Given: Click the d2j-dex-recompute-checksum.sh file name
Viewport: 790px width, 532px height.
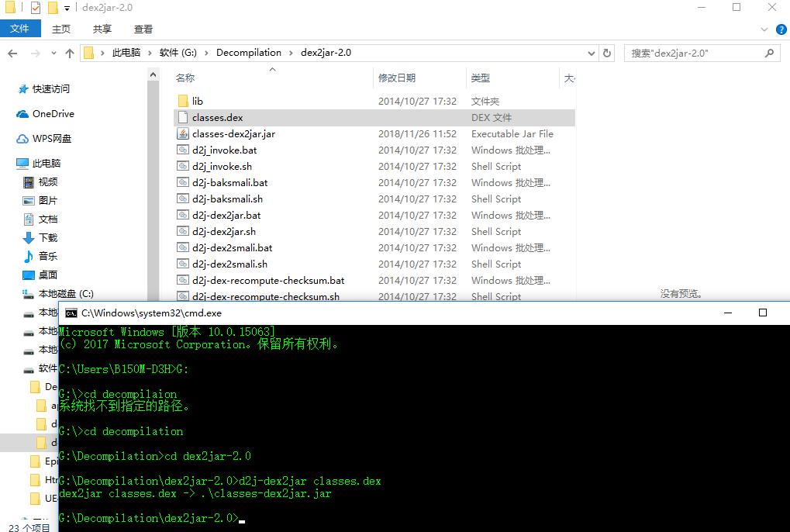Looking at the screenshot, I should (x=265, y=296).
